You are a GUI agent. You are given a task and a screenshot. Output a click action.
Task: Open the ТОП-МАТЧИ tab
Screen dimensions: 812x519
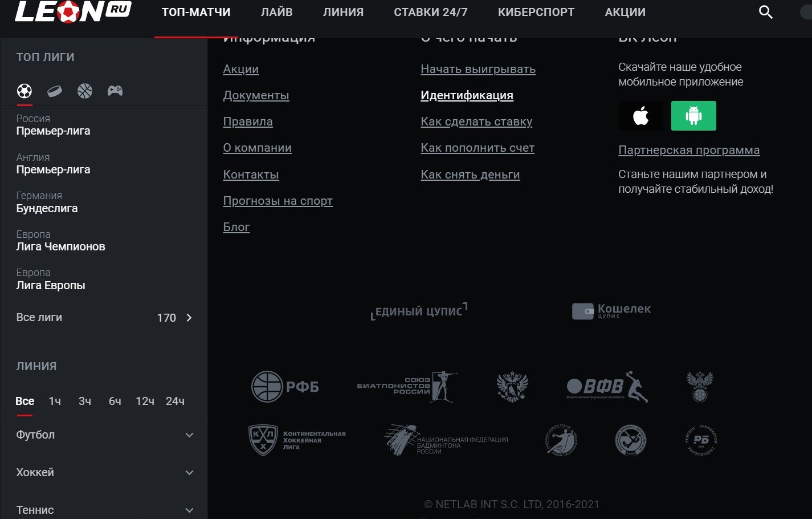point(196,12)
